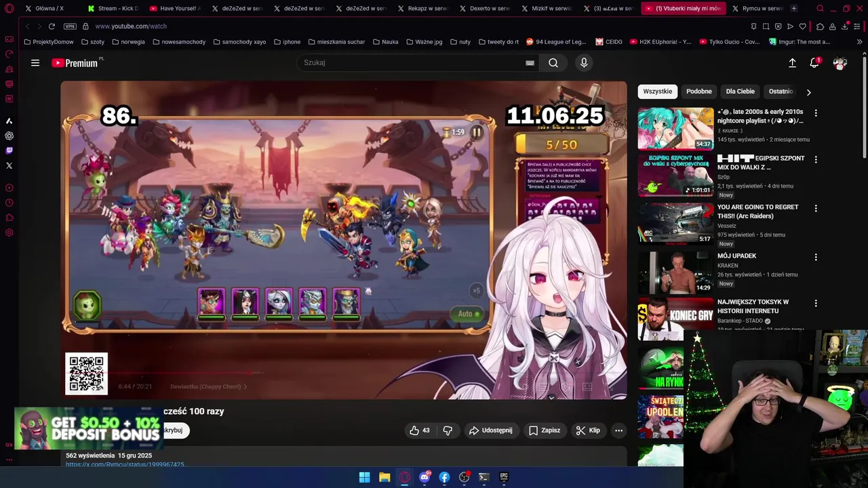Open norwegia bookmark folder
868x488 pixels.
[x=127, y=42]
